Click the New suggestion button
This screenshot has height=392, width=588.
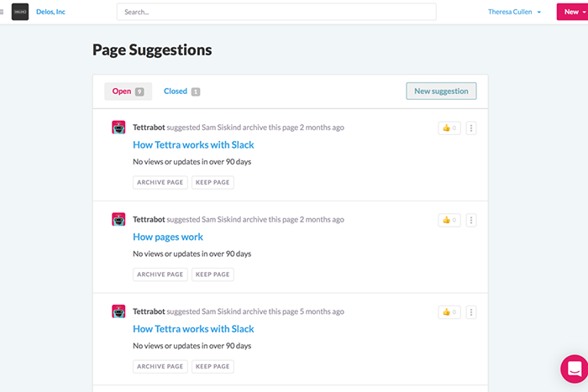pyautogui.click(x=441, y=91)
